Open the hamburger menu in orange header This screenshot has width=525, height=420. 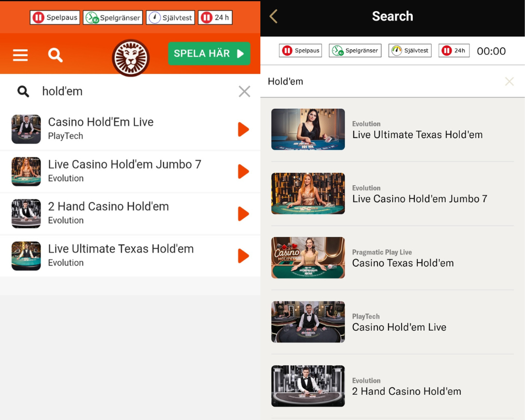[x=20, y=55]
